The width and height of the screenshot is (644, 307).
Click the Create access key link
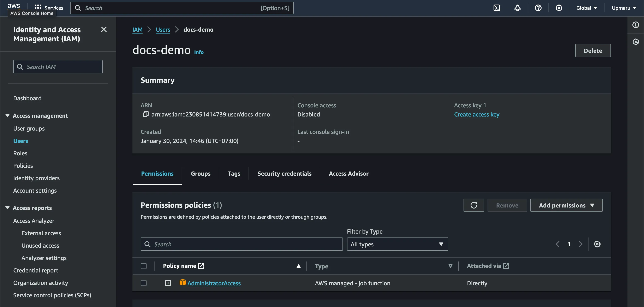click(477, 114)
